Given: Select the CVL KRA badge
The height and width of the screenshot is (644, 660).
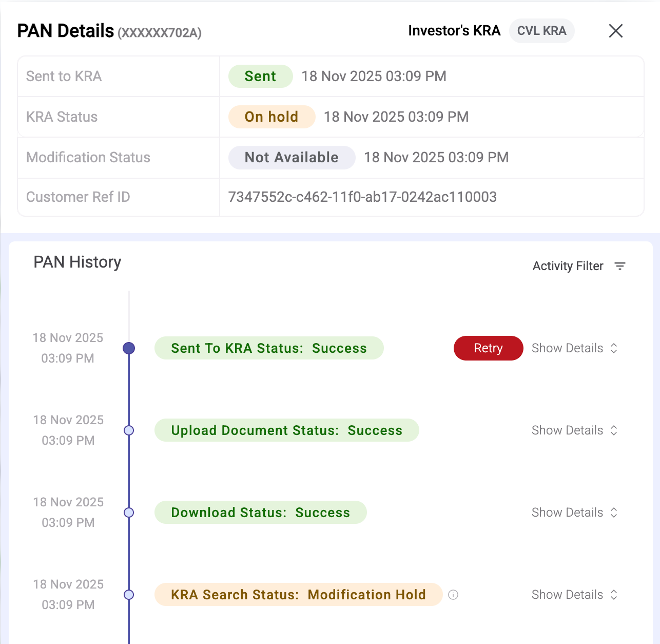Looking at the screenshot, I should point(541,30).
